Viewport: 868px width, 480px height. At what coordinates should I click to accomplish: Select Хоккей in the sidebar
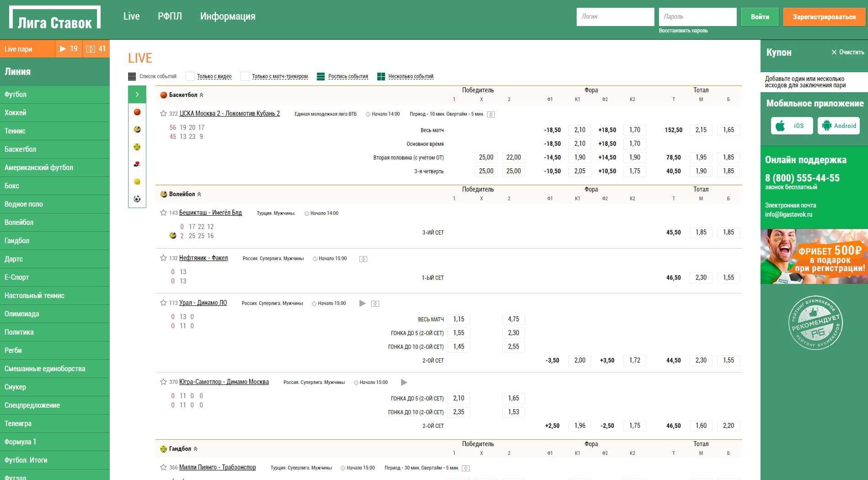[x=55, y=112]
